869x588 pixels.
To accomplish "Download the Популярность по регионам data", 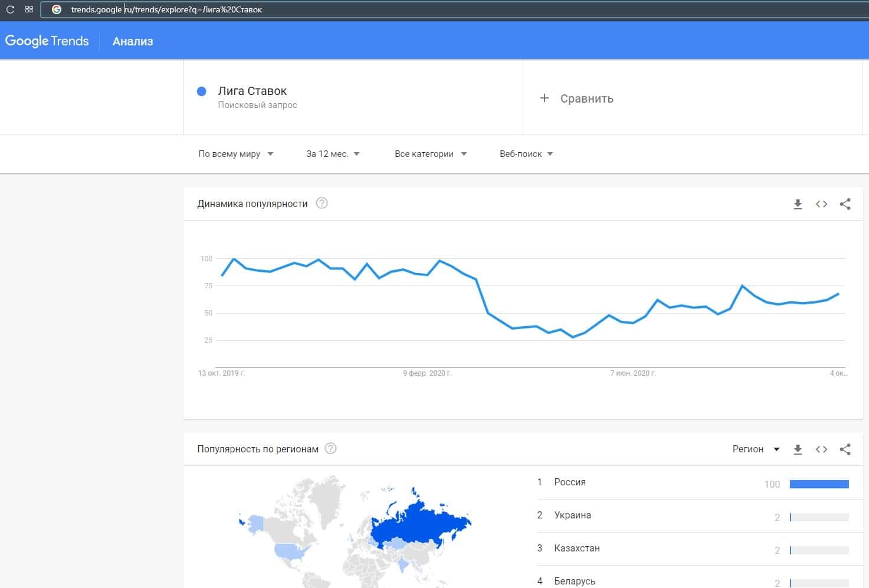I will click(x=798, y=449).
